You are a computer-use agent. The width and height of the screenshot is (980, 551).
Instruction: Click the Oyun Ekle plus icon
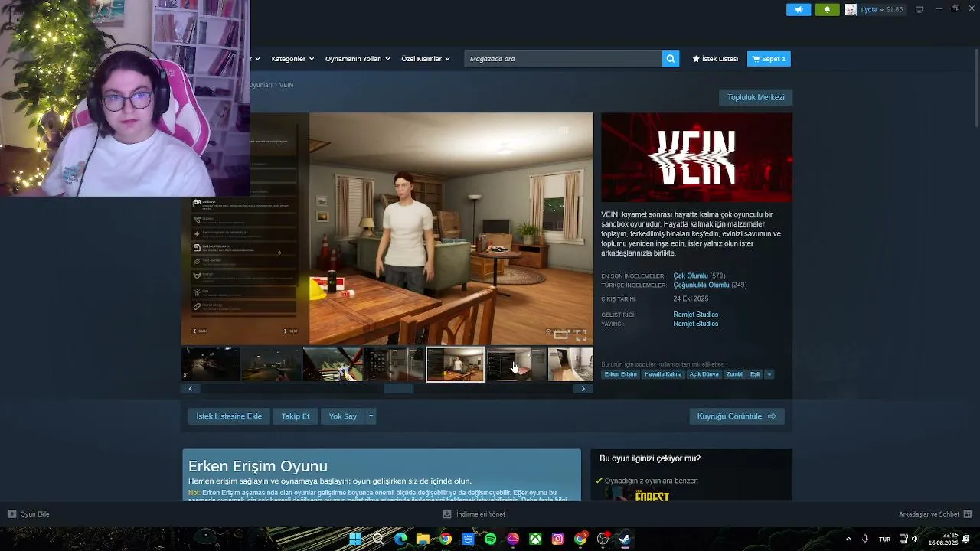[11, 514]
